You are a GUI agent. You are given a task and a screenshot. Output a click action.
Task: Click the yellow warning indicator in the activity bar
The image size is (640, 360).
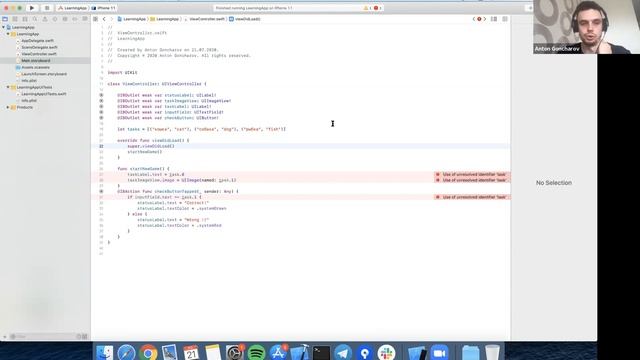pos(367,8)
